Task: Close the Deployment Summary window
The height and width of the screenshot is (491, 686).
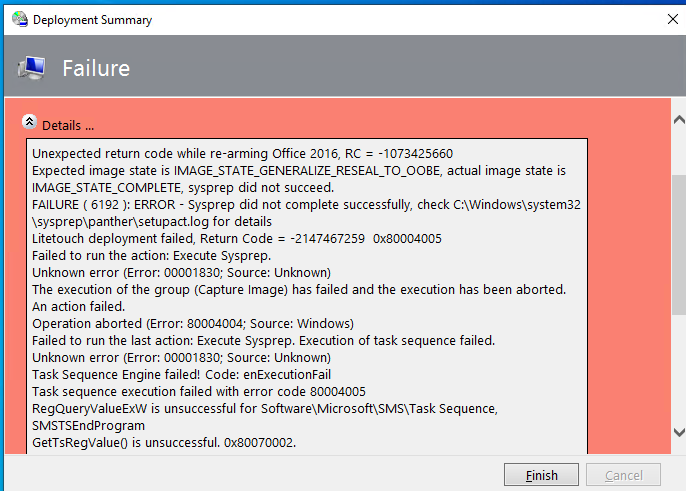Action: (672, 19)
